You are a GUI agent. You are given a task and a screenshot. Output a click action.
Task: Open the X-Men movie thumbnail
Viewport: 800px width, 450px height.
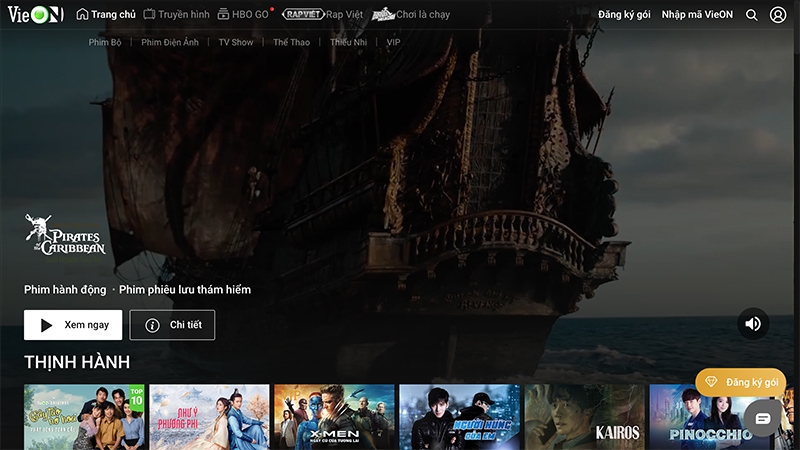point(334,416)
